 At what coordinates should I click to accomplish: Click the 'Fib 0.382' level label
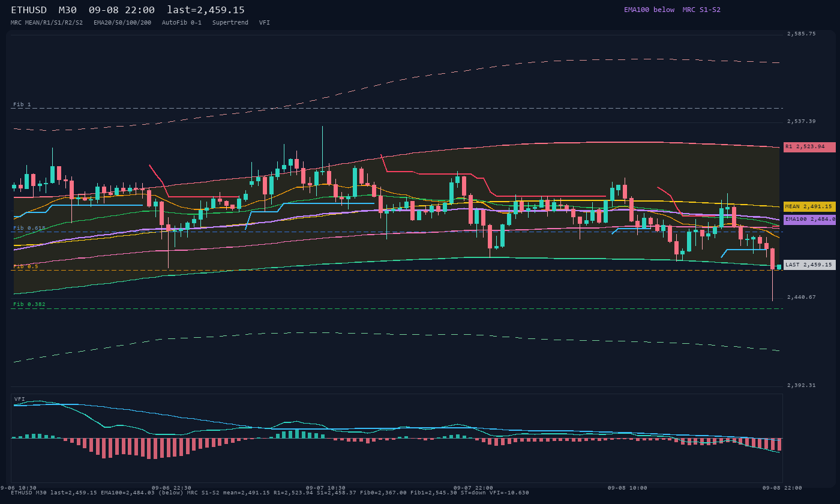pyautogui.click(x=29, y=304)
